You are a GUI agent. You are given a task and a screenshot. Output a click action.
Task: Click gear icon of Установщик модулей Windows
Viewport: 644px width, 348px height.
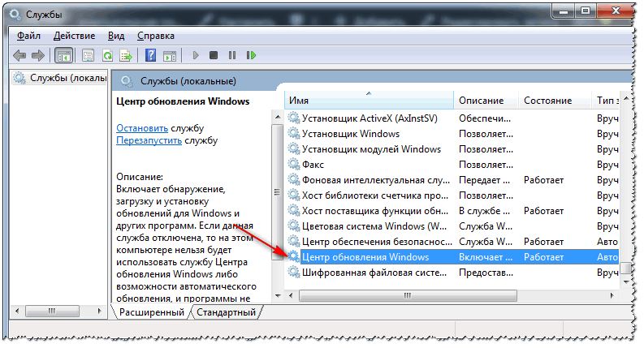coord(293,149)
